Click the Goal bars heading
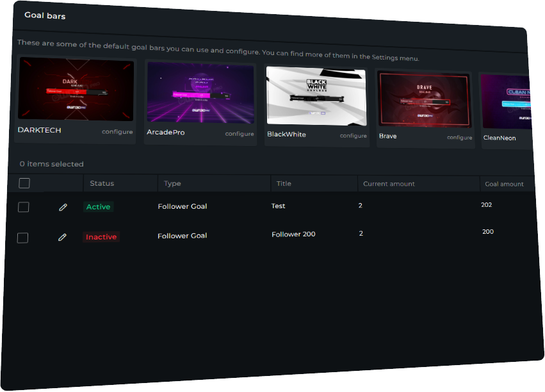 45,15
